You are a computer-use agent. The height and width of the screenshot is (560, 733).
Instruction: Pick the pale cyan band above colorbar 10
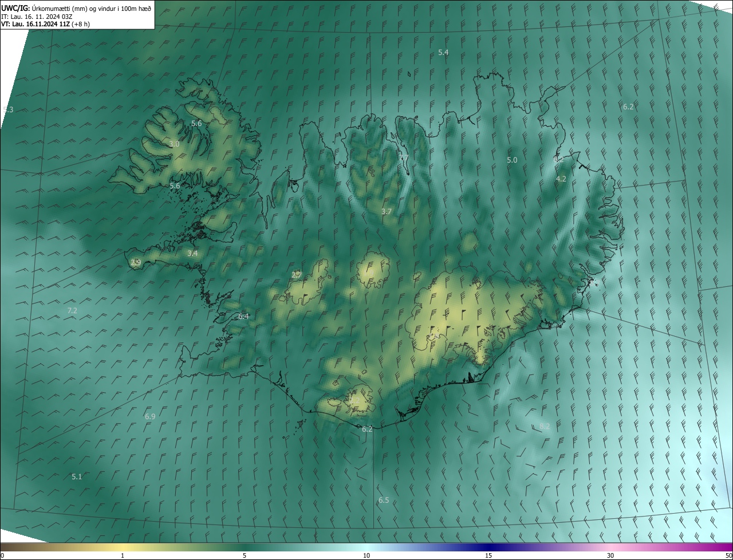(x=366, y=547)
